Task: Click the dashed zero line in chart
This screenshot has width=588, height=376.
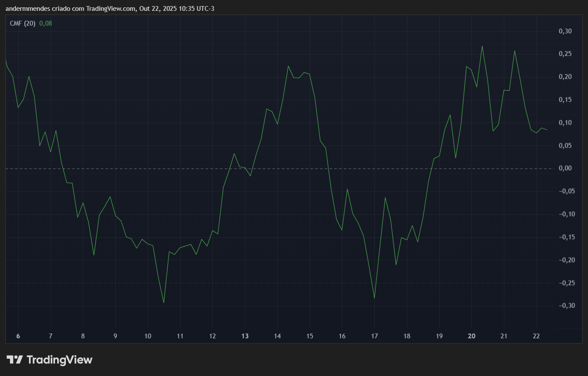Action: point(277,169)
